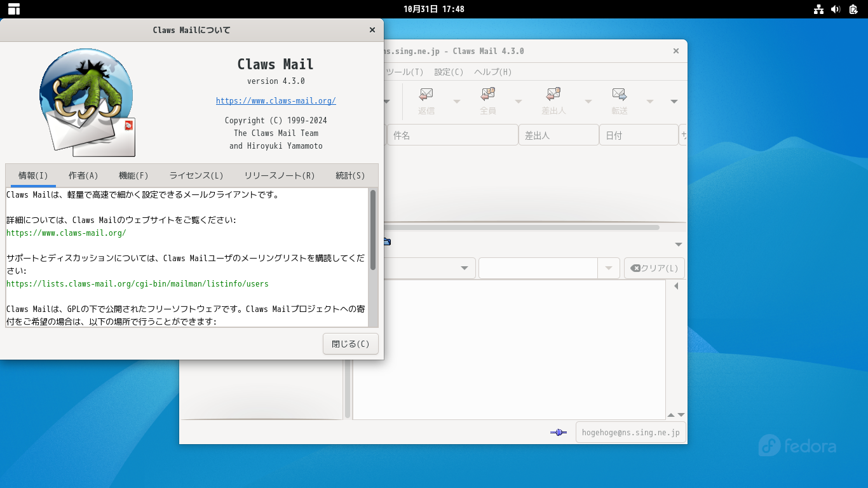Viewport: 868px width, 488px height.
Task: Sort messages by the 日付 column header
Action: (x=639, y=135)
